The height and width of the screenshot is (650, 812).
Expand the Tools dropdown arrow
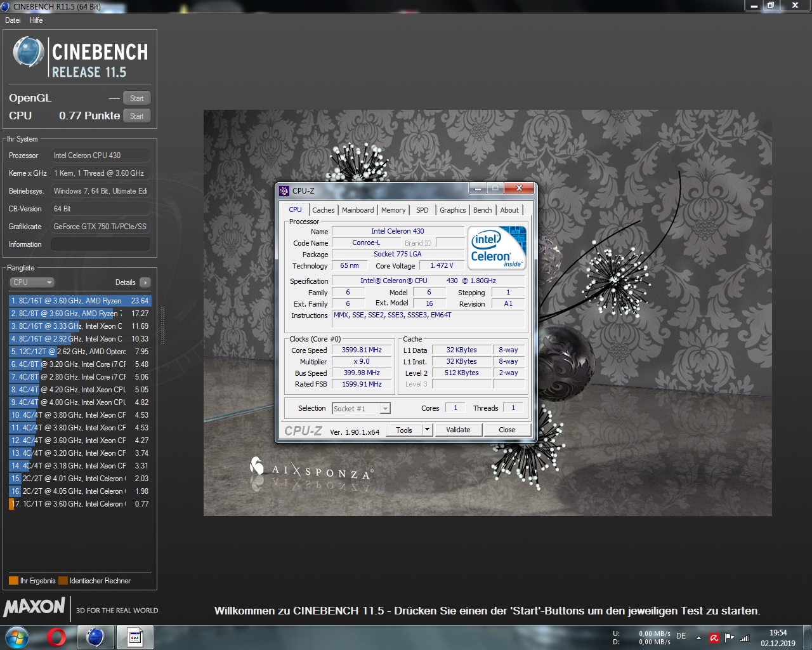pos(428,430)
